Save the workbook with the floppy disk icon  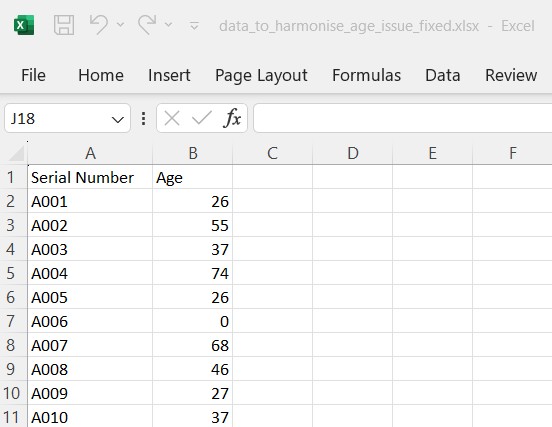[x=64, y=25]
